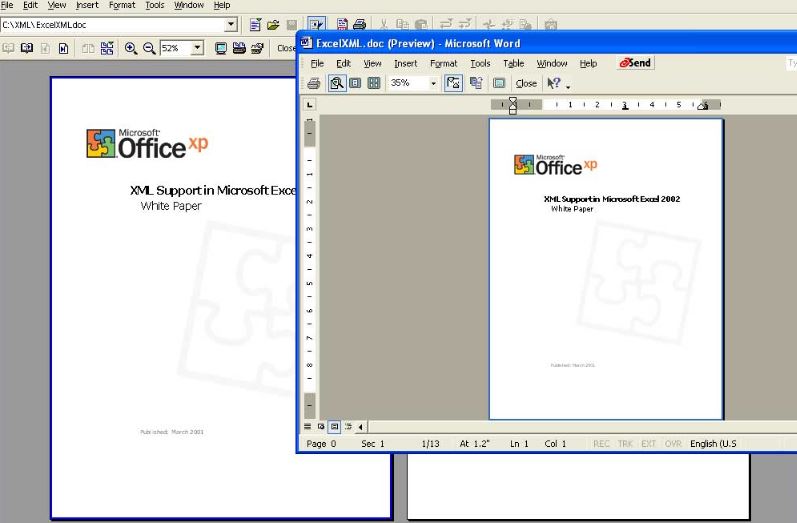This screenshot has width=797, height=523.
Task: Click the vertical ruler top margin area
Action: pos(310,133)
